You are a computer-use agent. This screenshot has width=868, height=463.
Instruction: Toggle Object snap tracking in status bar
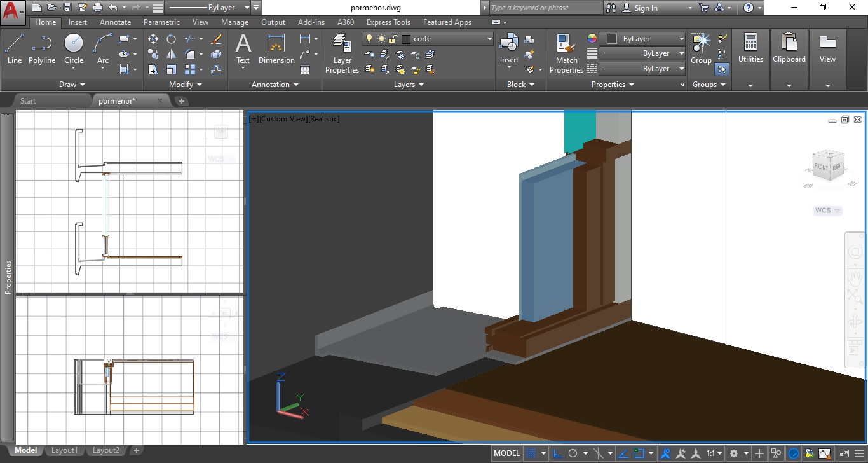click(x=625, y=453)
